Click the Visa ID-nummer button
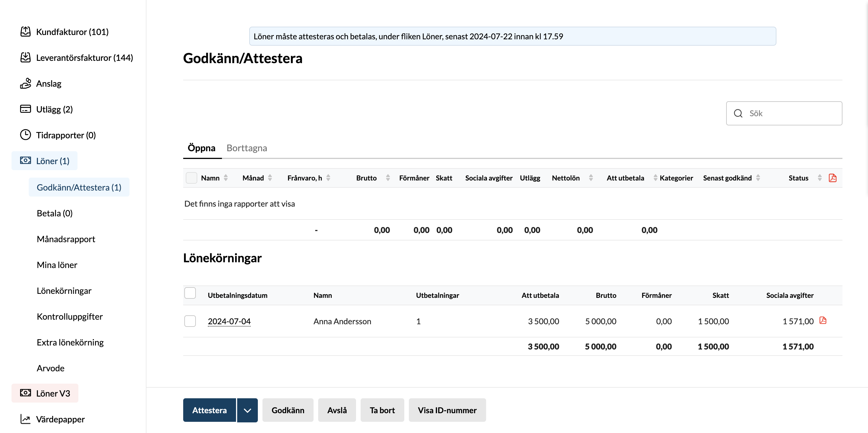The height and width of the screenshot is (433, 868). coord(447,410)
